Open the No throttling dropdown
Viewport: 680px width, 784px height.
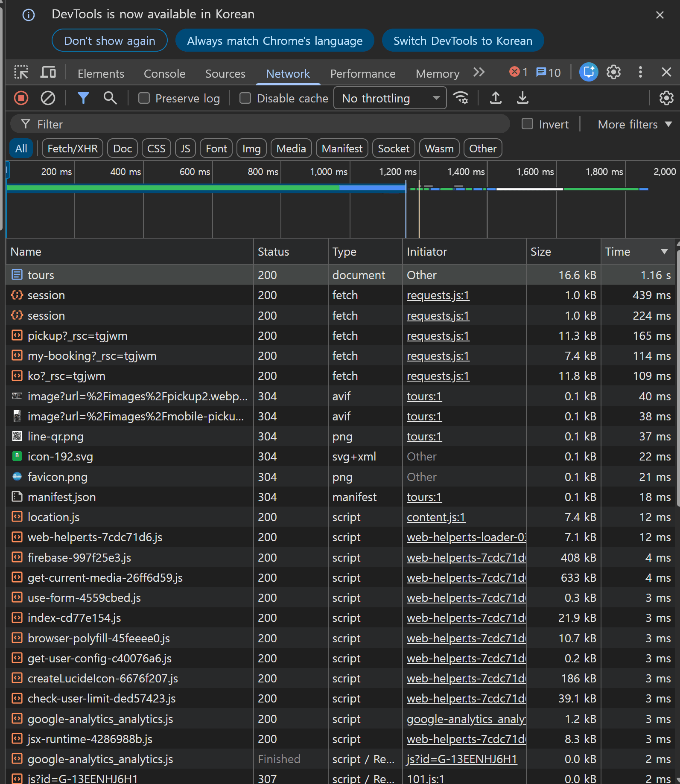(x=390, y=99)
